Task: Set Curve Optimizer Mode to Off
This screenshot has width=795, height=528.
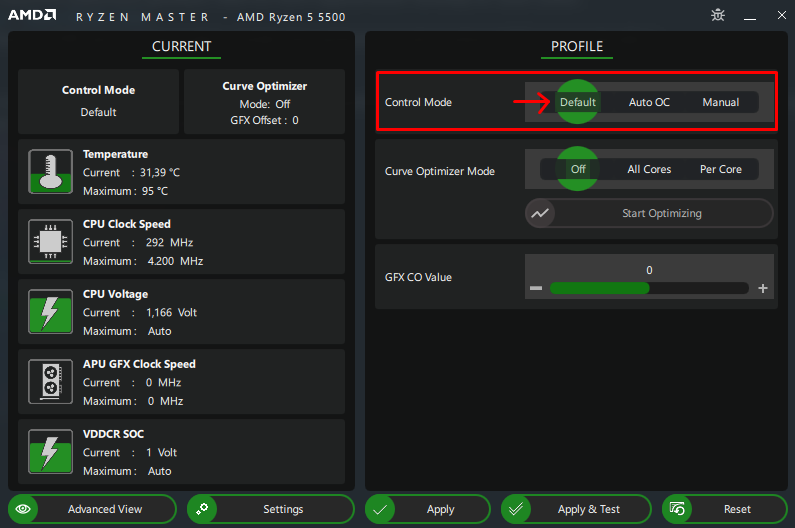Action: 577,169
